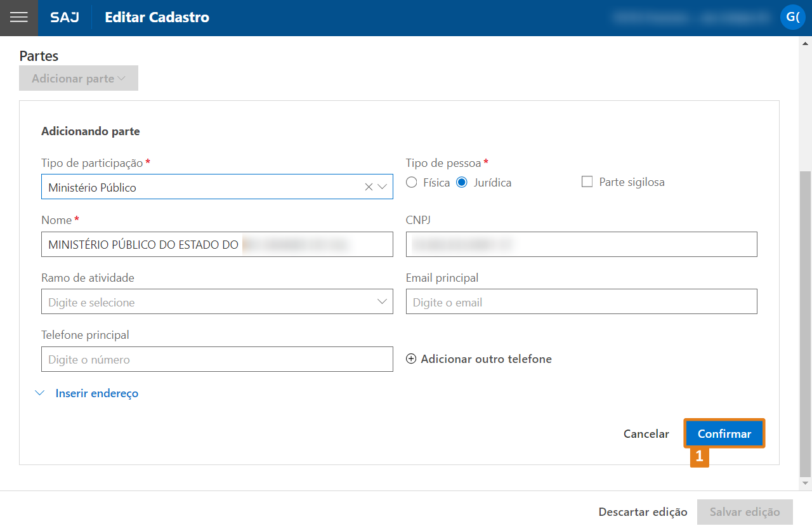
Task: Open the hamburger menu
Action: 19,18
